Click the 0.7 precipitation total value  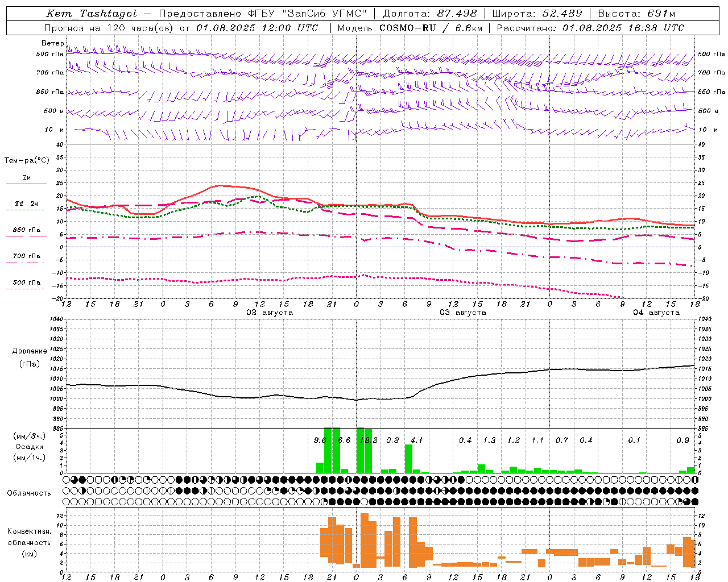(x=562, y=440)
